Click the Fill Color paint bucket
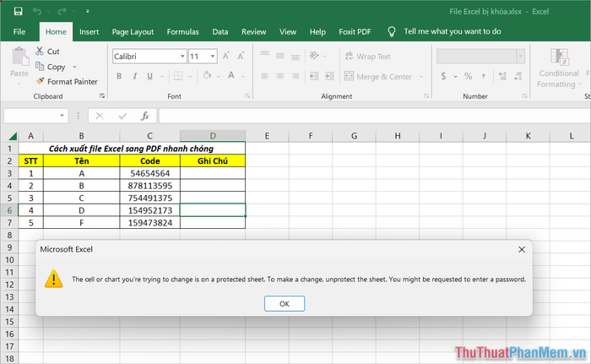Viewport: 591px width, 364px height. click(x=207, y=76)
